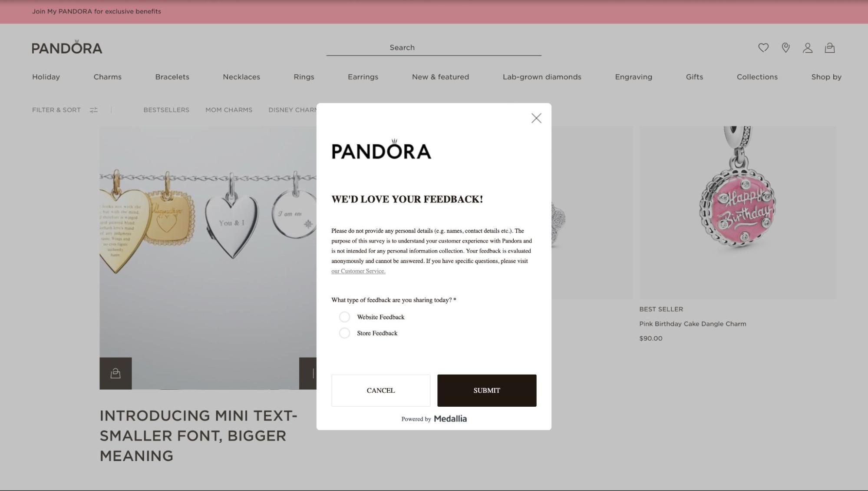Follow the our Customer Service link

(358, 271)
